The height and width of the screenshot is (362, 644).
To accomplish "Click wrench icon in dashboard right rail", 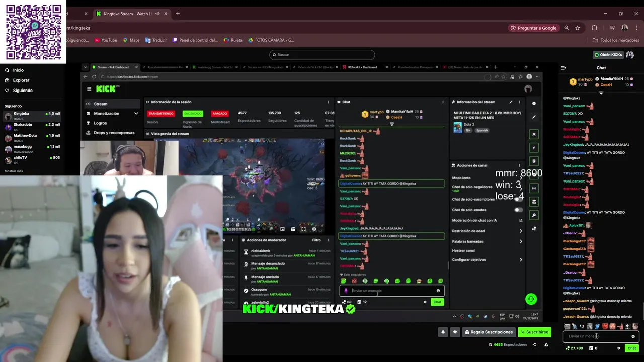I will click(x=534, y=215).
